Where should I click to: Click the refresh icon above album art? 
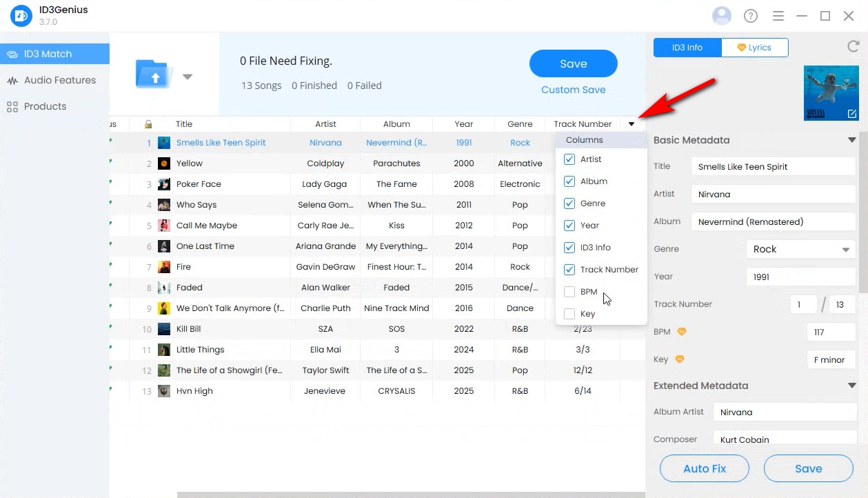pos(852,47)
